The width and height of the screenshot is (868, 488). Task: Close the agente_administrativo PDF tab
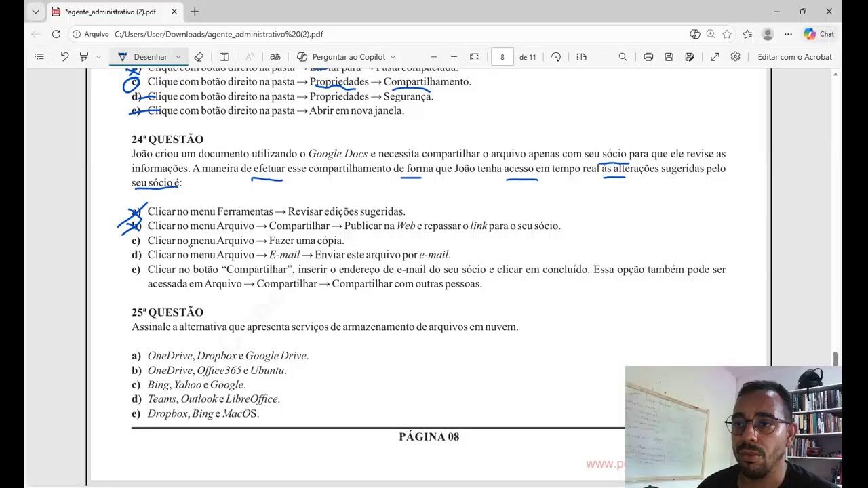coord(174,12)
